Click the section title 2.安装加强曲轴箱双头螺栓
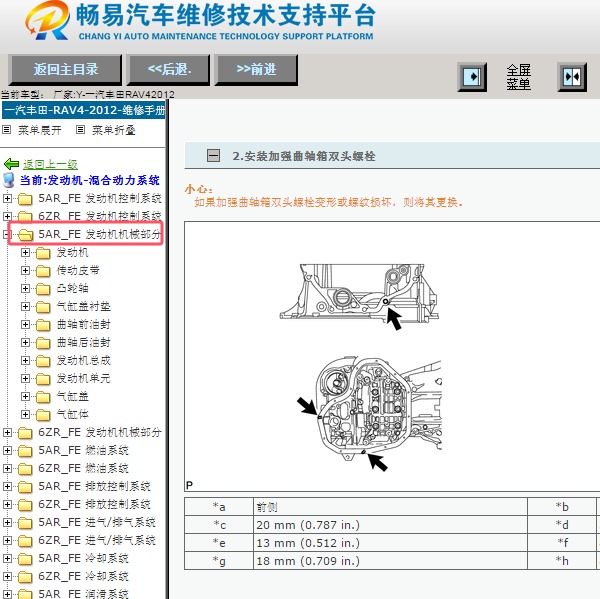The height and width of the screenshot is (599, 600). click(303, 156)
